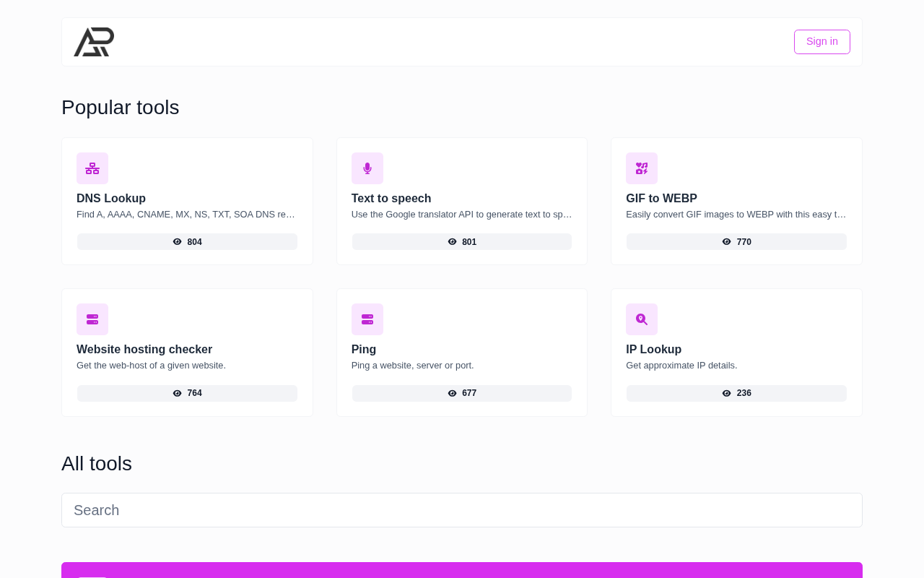Click the magenta category banner at bottom

pos(462,570)
